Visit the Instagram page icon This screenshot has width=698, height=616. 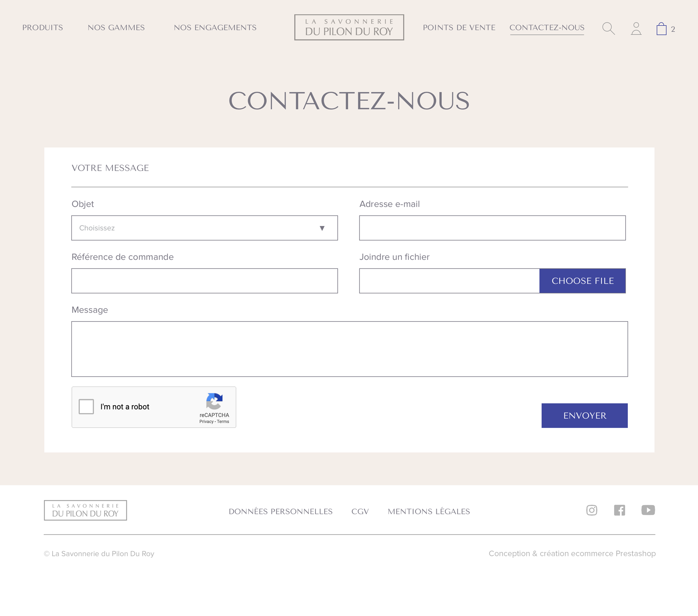[x=592, y=510]
